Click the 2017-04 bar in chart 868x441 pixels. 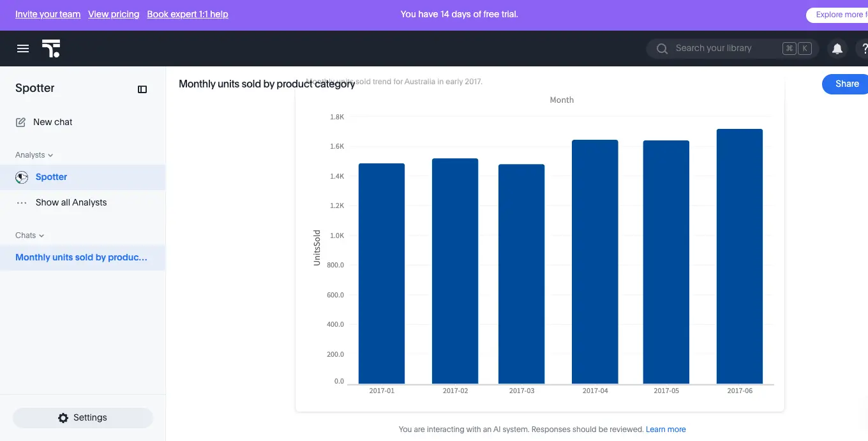[x=595, y=262]
